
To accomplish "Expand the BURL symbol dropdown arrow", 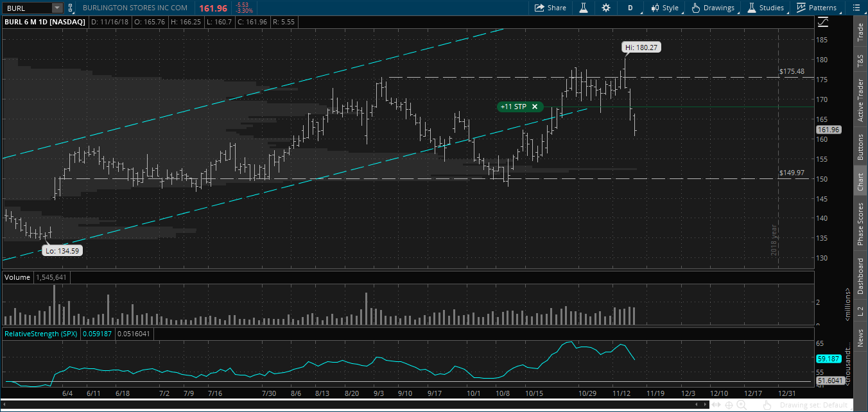I will 57,8.
